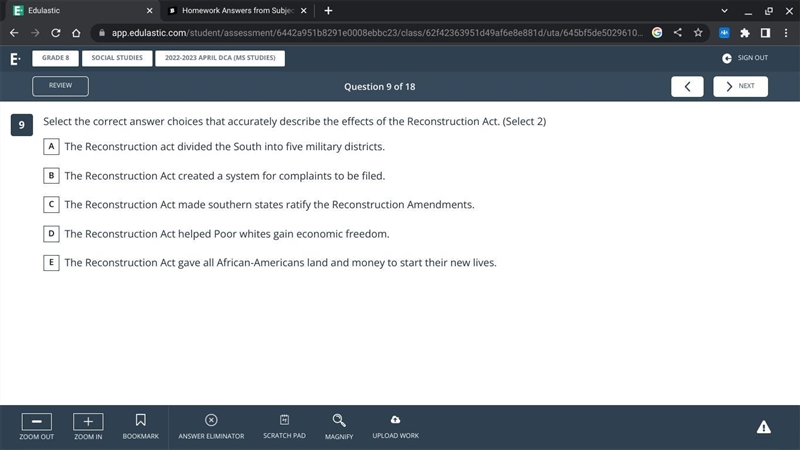Reload the current page
This screenshot has width=800, height=450.
(x=56, y=33)
